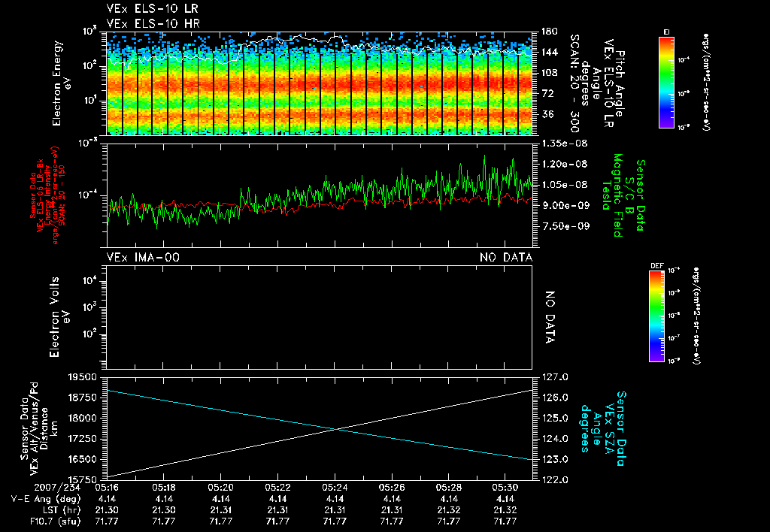Image resolution: width=770 pixels, height=532 pixels.
Task: Click the '127.0' SZA tick label
Action: click(x=554, y=377)
